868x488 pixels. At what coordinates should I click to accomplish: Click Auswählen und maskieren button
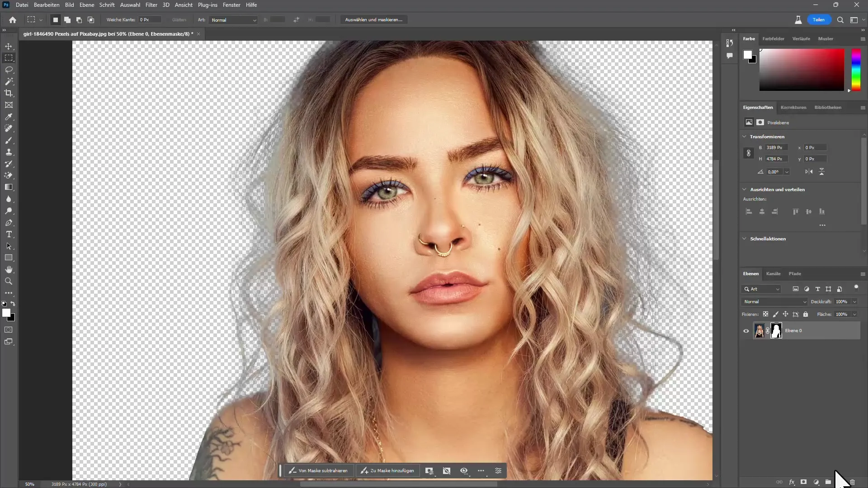pos(375,20)
